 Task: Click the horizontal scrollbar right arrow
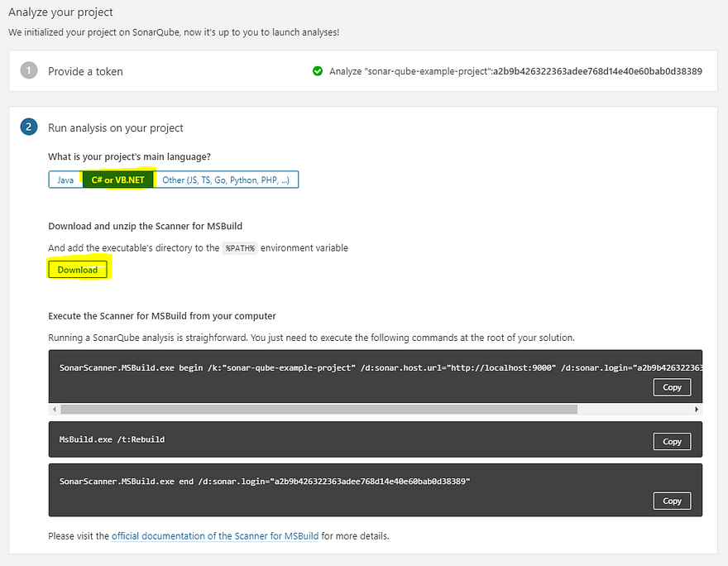[x=697, y=409]
